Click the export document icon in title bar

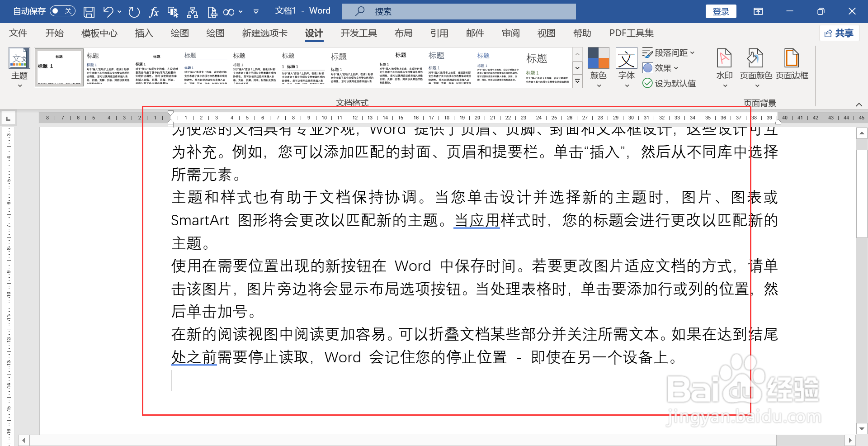coord(212,12)
